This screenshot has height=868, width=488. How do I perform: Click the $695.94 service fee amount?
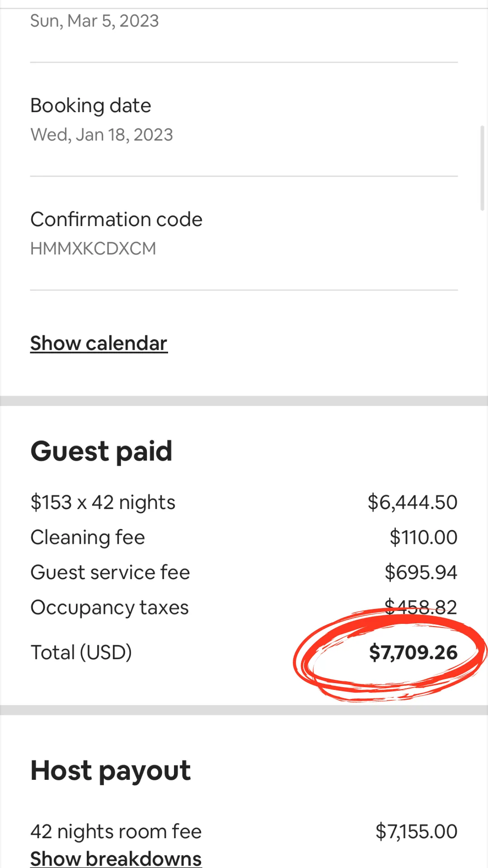tap(421, 572)
